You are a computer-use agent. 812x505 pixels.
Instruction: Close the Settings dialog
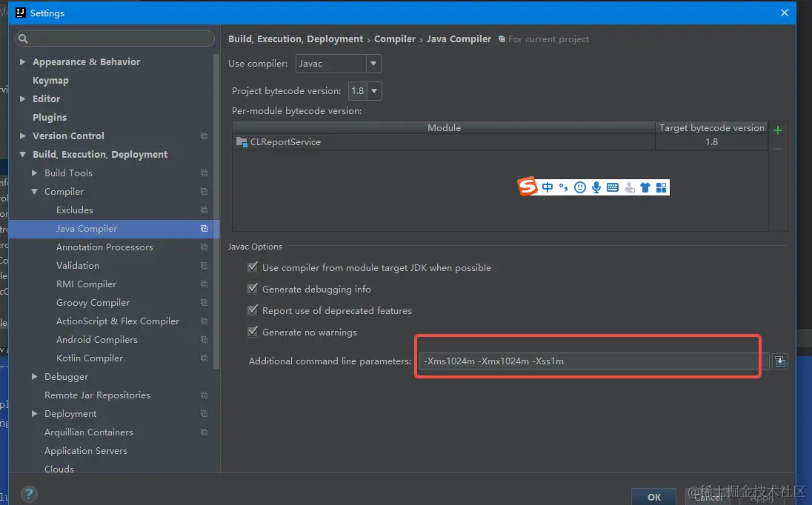click(x=784, y=13)
